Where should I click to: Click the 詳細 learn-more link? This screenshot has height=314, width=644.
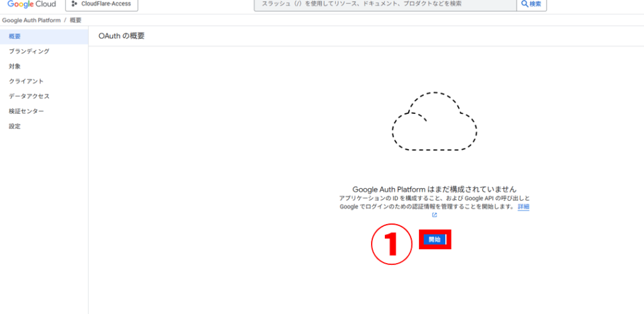(x=523, y=207)
